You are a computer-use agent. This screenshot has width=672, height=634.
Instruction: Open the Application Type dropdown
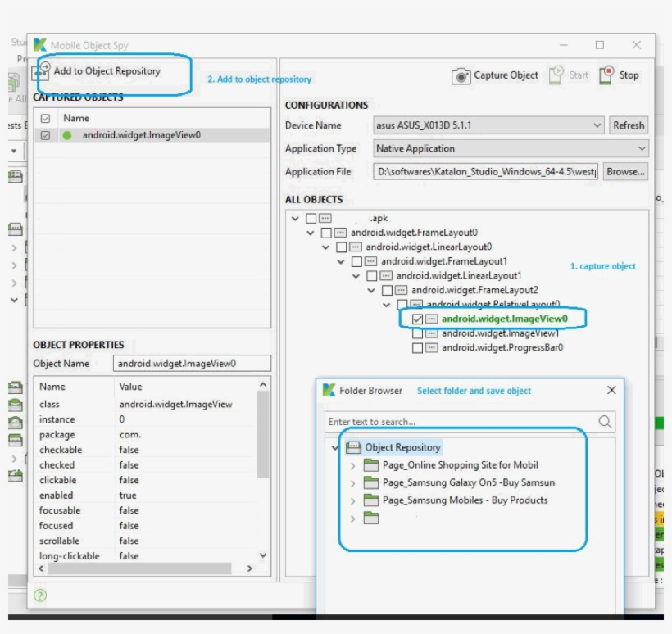(x=641, y=148)
